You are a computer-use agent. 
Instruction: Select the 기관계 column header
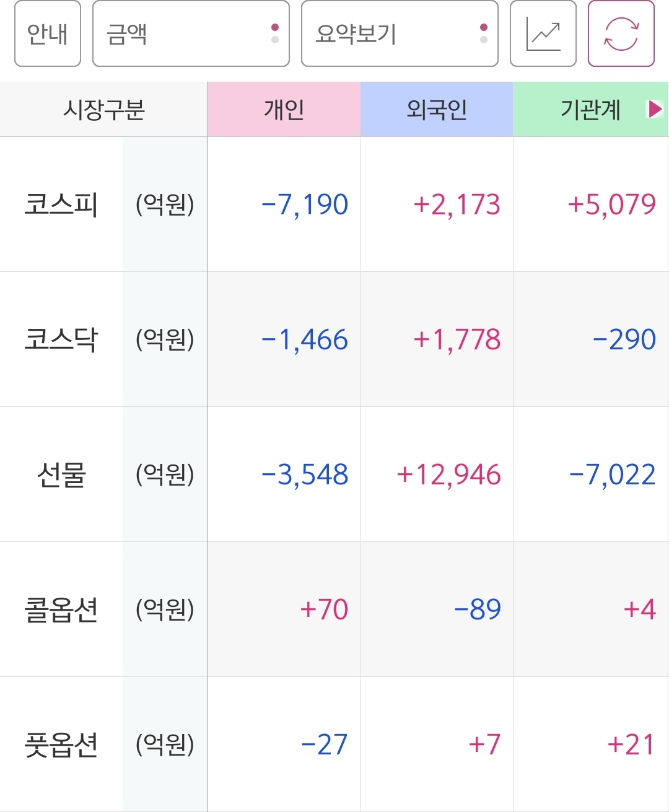[x=590, y=109]
